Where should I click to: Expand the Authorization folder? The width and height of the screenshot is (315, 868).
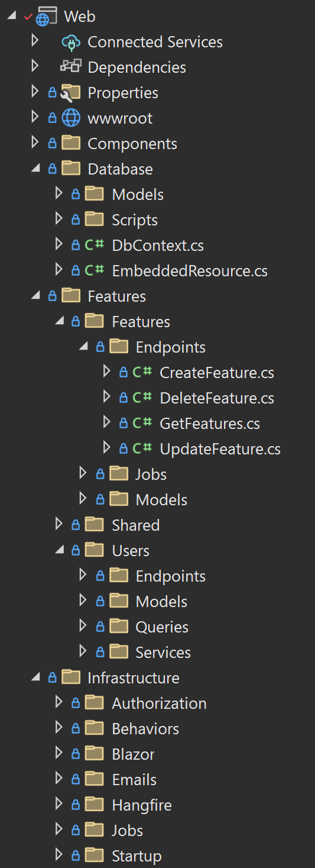(59, 702)
